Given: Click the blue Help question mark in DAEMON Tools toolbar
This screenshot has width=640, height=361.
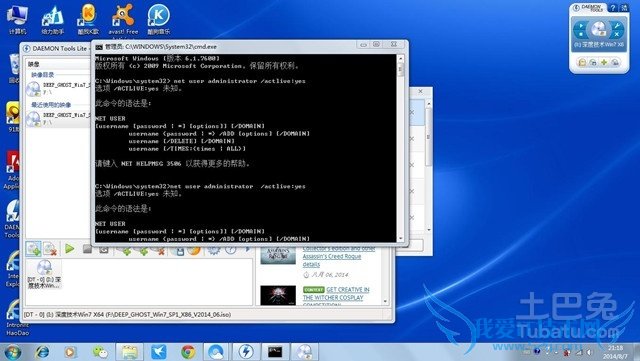Looking at the screenshot, I should (231, 250).
